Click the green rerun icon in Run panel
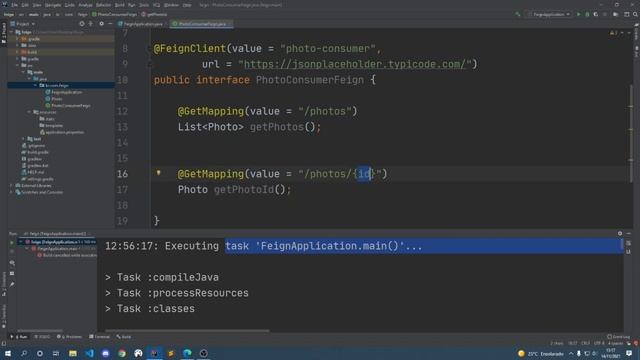Screen dimensions: 640x360 pos(12,242)
